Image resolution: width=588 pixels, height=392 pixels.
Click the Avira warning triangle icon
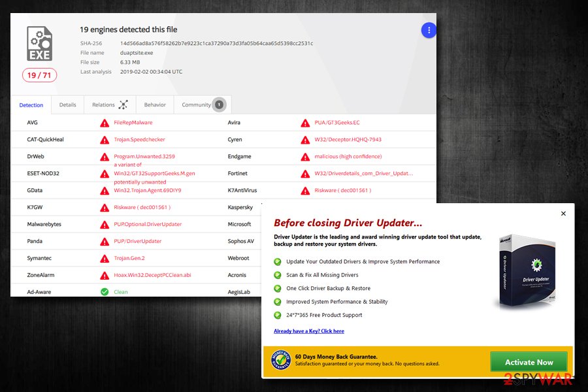(x=305, y=123)
